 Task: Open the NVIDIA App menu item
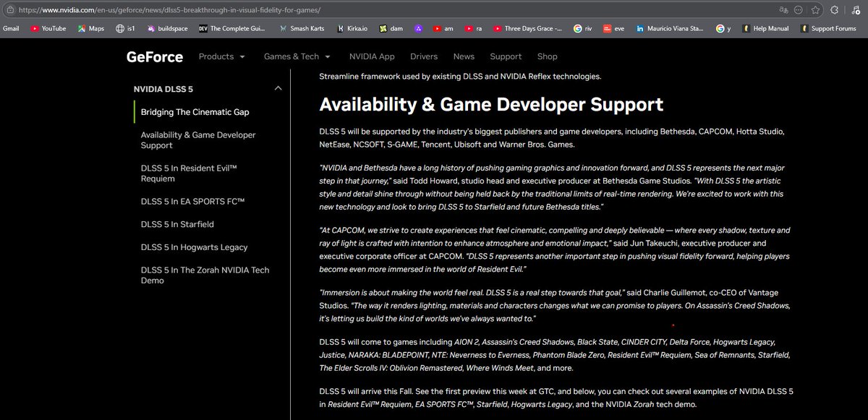(372, 56)
